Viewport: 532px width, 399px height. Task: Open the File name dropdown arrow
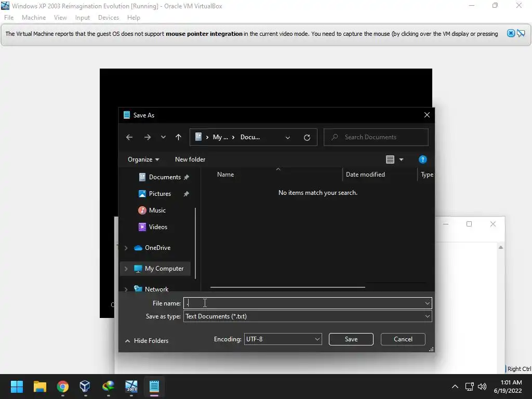pos(427,303)
